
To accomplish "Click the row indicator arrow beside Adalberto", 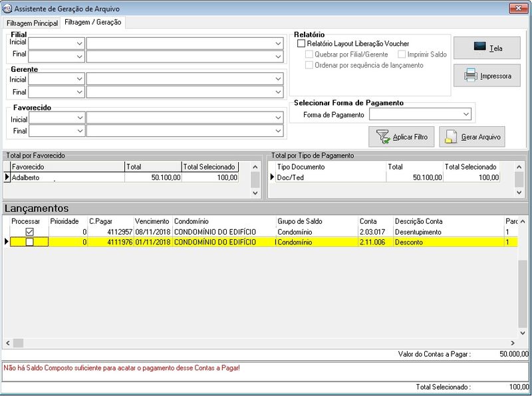I will click(7, 177).
